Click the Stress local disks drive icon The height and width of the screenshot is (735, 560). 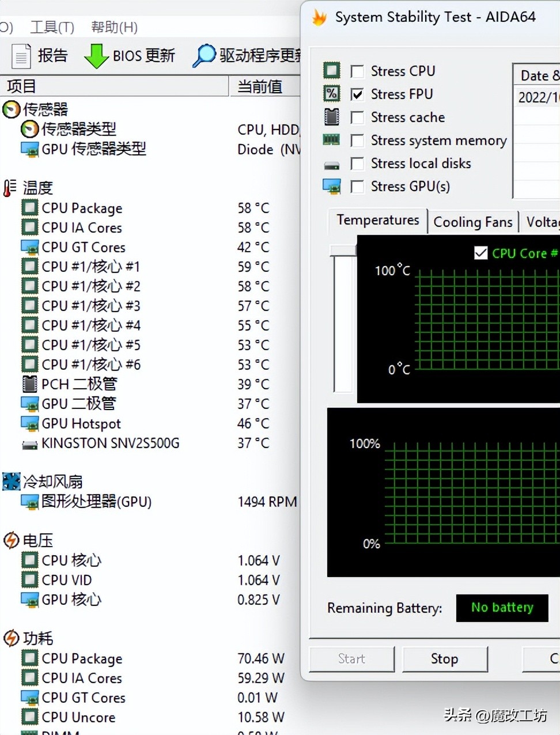point(331,166)
